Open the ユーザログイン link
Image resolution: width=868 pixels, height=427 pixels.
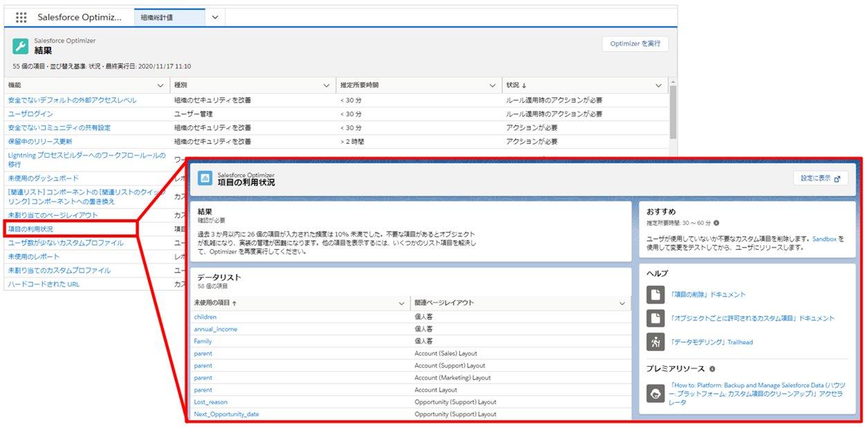pos(30,114)
